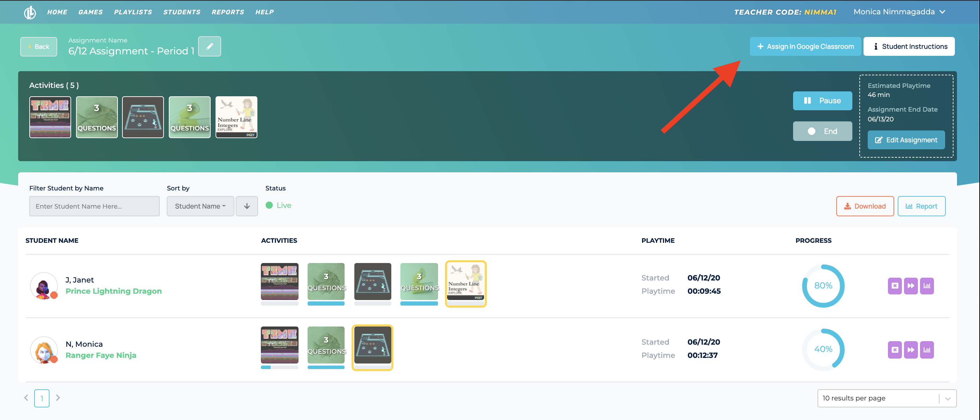Open Monica's purple chart report icon
This screenshot has height=420, width=980.
(x=927, y=350)
